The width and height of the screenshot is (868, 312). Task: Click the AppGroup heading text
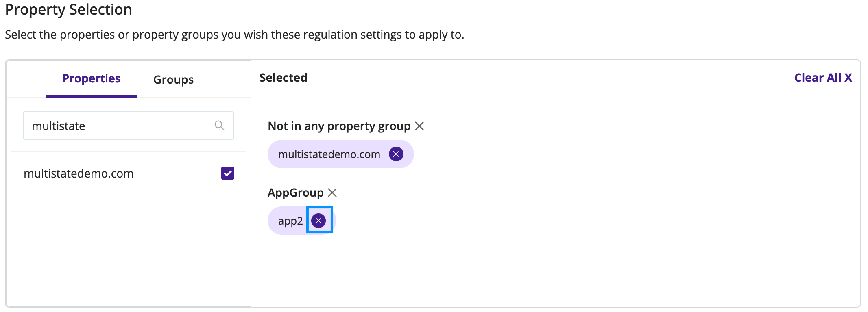(x=296, y=193)
